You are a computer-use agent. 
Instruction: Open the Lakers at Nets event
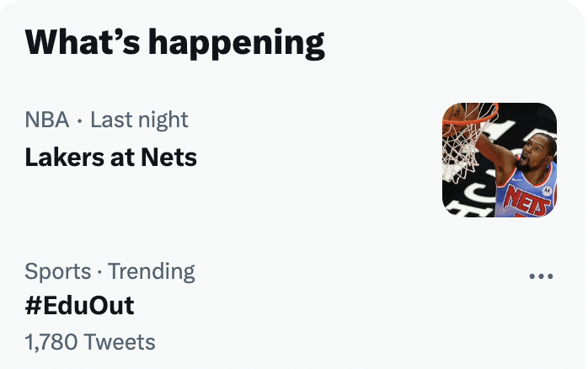(110, 158)
